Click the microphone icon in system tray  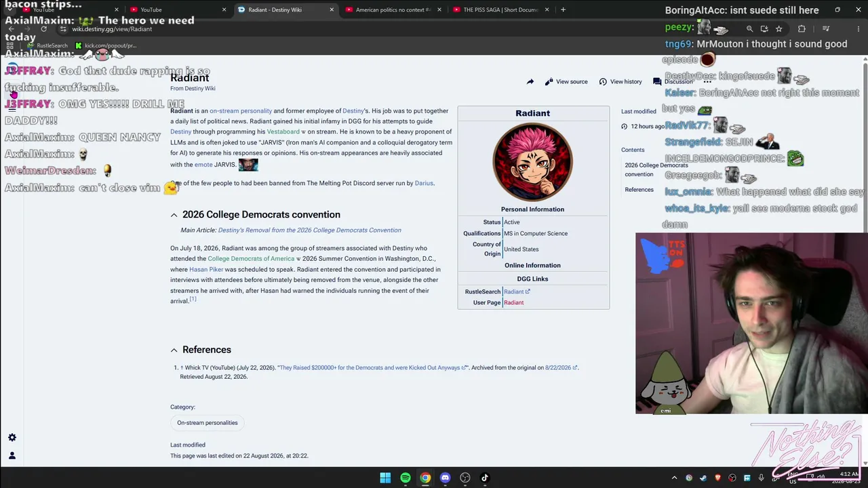click(762, 478)
